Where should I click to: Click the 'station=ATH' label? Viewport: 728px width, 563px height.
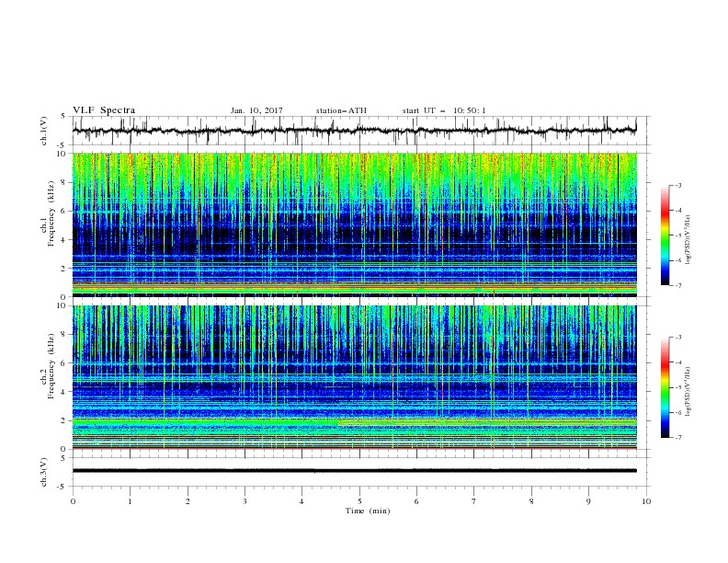coord(341,110)
